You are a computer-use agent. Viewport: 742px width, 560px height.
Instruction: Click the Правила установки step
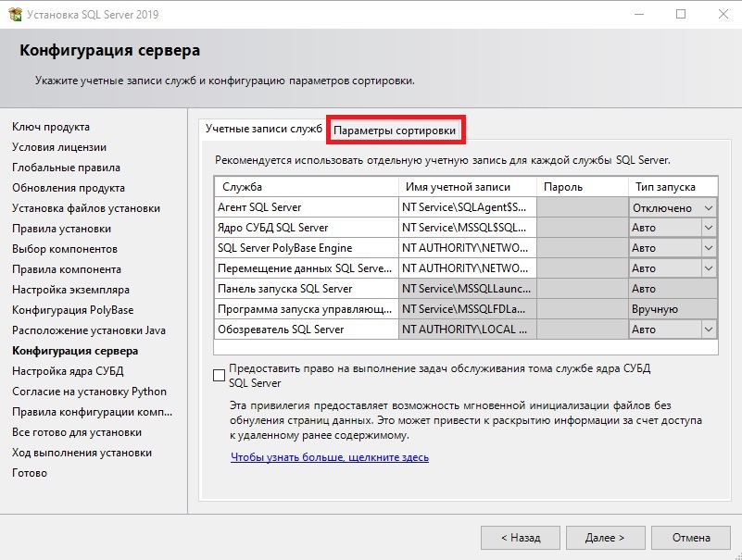pos(61,229)
